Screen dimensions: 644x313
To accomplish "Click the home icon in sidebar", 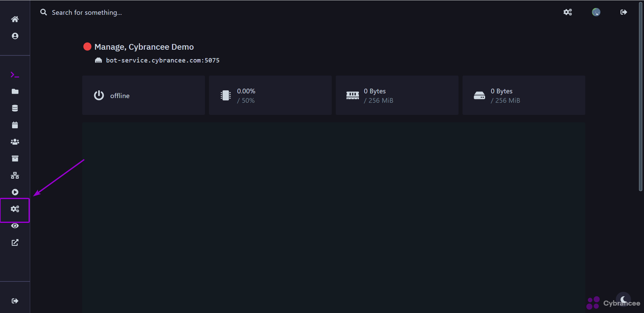I will coord(15,19).
